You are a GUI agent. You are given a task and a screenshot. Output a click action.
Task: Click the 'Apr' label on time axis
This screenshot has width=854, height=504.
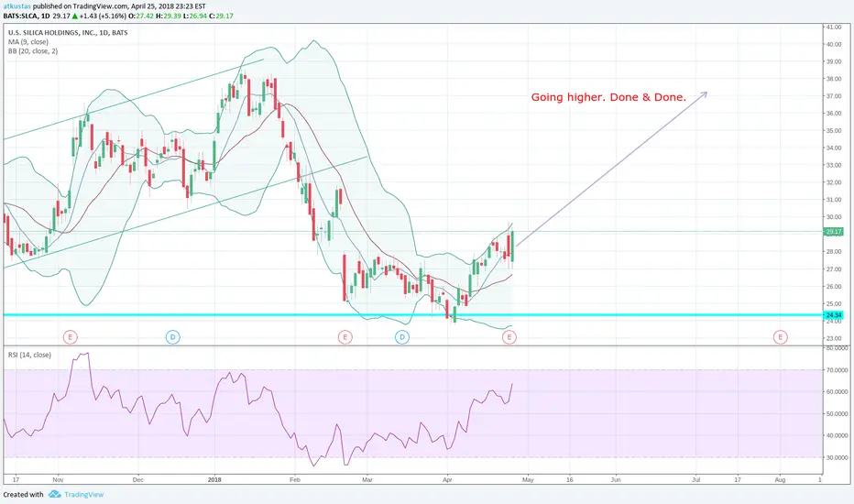pyautogui.click(x=447, y=480)
